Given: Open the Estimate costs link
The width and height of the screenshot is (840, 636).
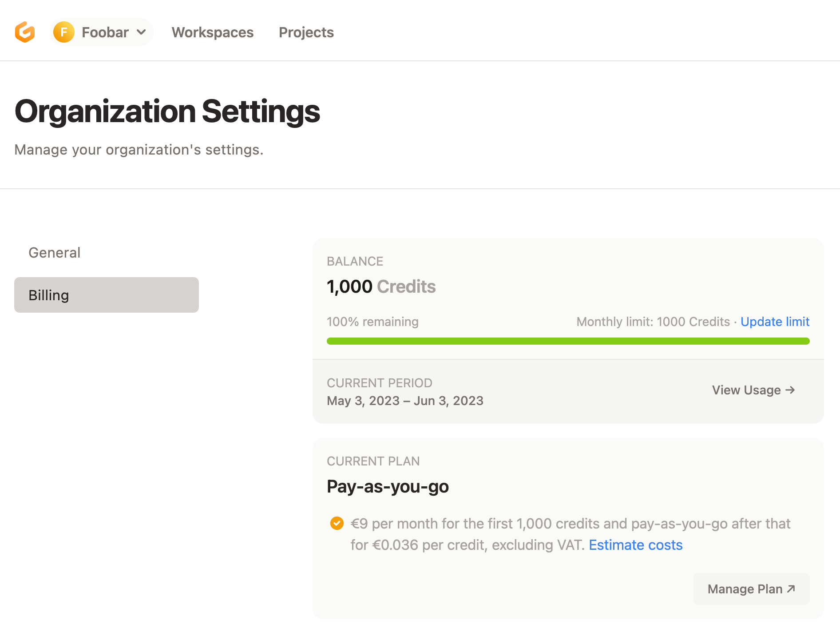Looking at the screenshot, I should pyautogui.click(x=635, y=545).
